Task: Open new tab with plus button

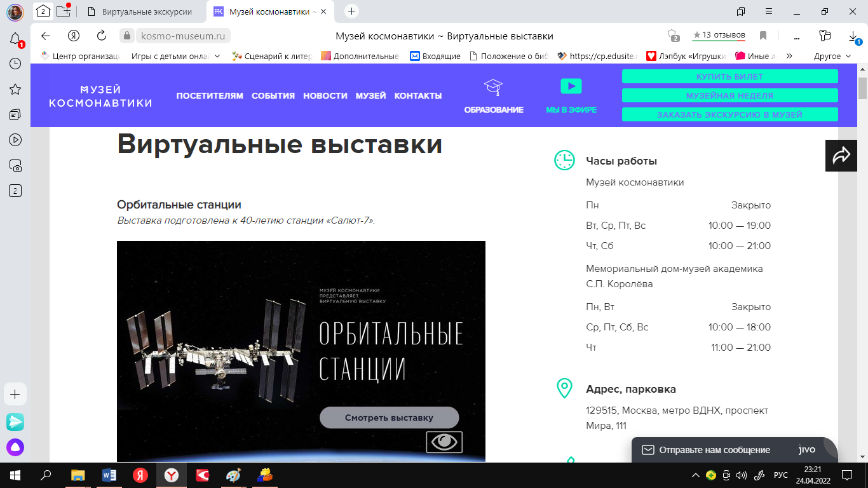Action: [351, 11]
